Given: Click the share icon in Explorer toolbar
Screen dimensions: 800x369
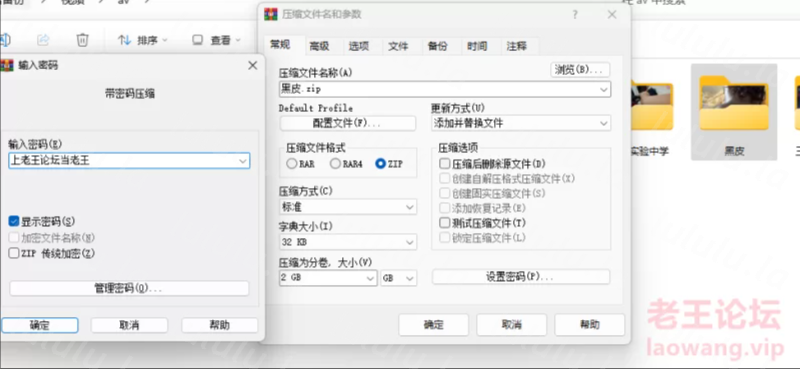Looking at the screenshot, I should (x=43, y=40).
